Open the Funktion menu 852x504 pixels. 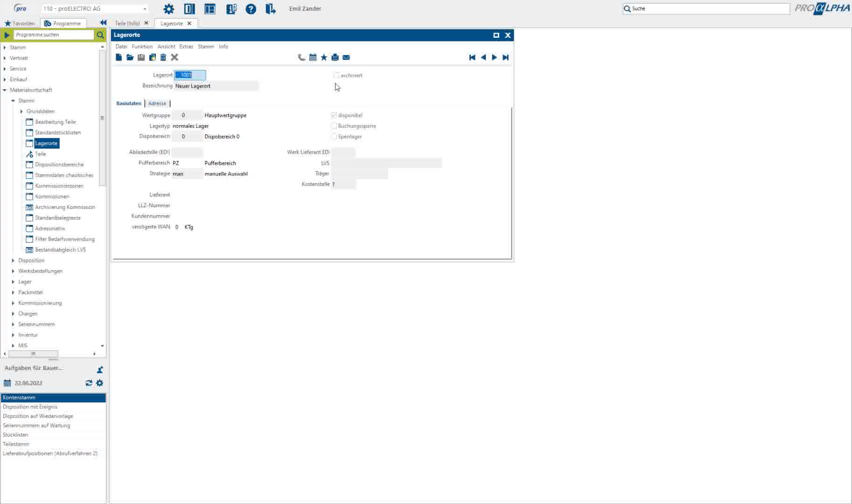click(142, 47)
